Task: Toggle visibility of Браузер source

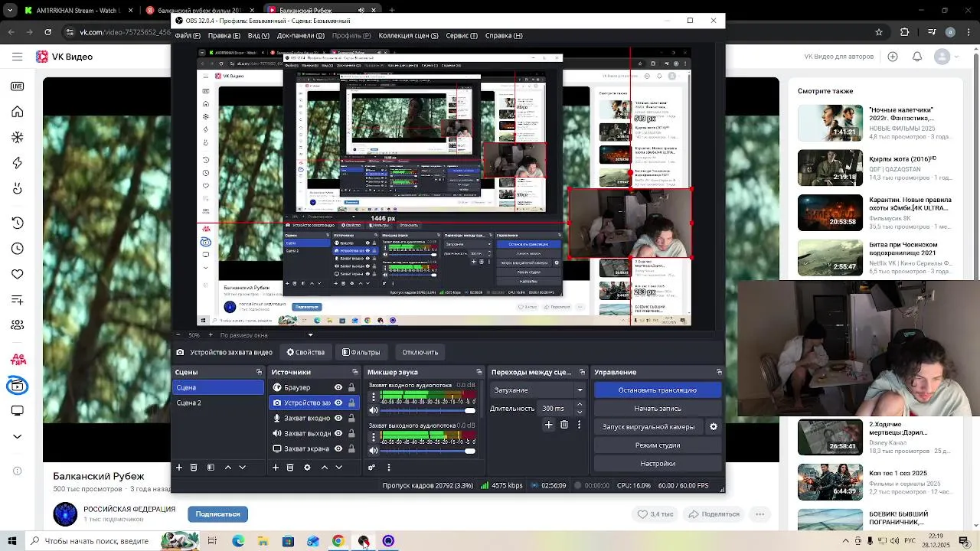Action: (x=338, y=387)
